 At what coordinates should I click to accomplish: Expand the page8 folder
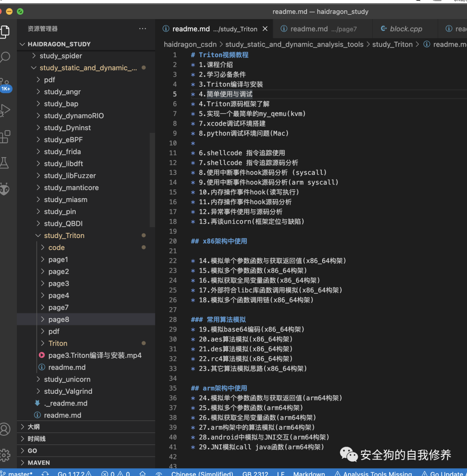(86, 319)
